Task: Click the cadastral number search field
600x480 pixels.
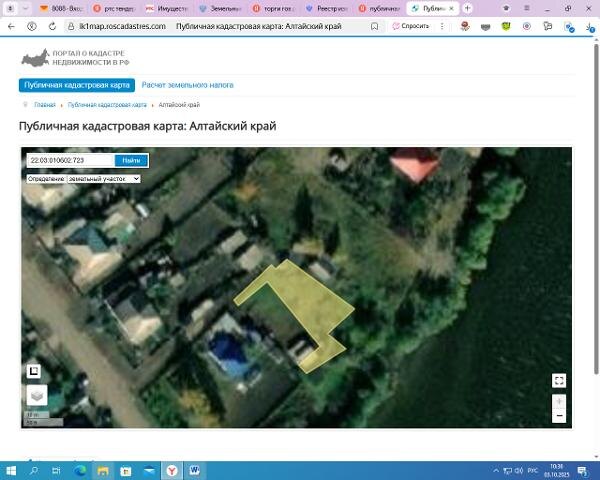Action: [71, 160]
